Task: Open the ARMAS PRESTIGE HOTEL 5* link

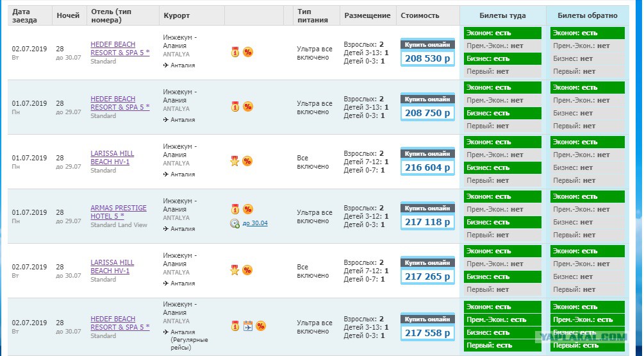Action: click(x=119, y=212)
